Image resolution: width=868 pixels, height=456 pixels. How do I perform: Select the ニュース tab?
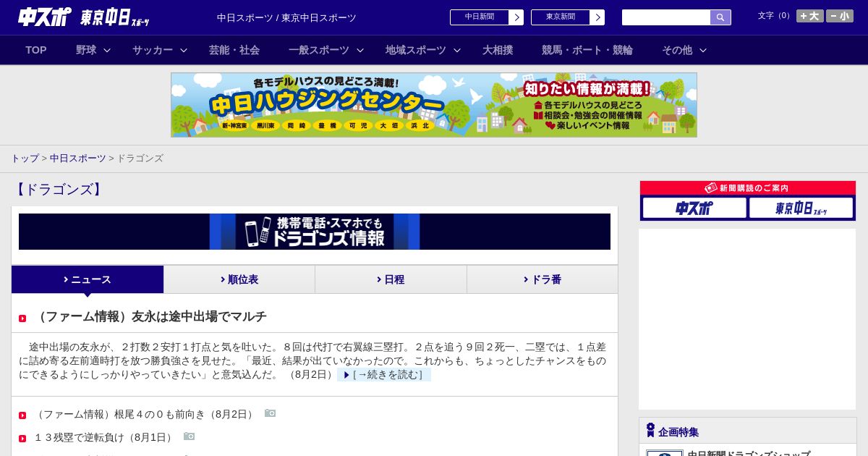(88, 279)
